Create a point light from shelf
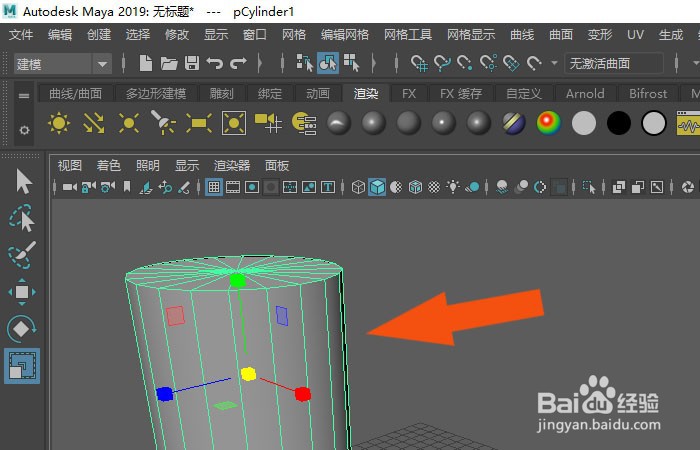 (x=129, y=123)
